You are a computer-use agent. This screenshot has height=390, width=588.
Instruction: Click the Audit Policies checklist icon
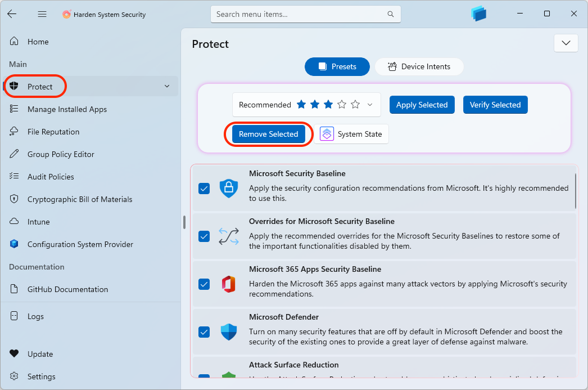14,176
